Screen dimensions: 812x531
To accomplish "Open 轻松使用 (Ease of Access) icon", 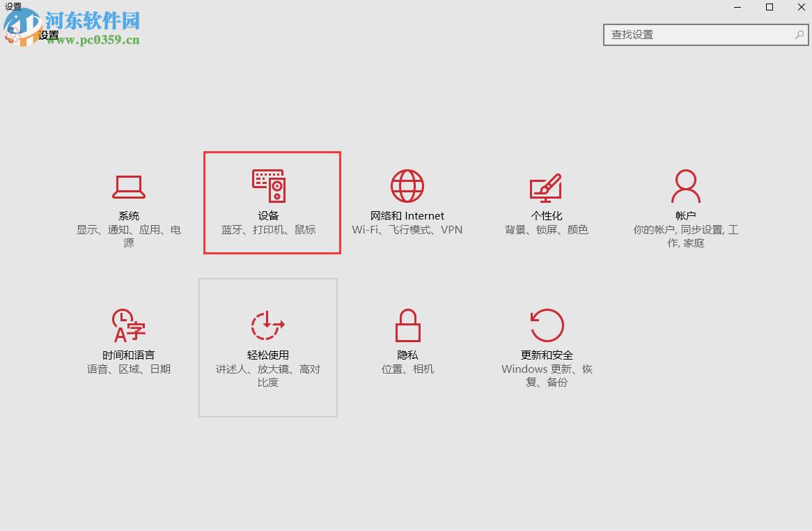I will 268,325.
